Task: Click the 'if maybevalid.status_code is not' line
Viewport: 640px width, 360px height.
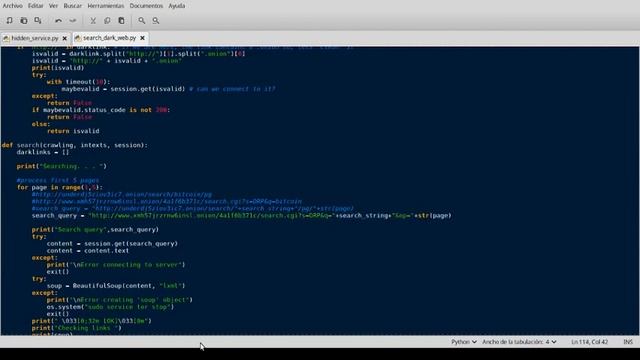Action: click(x=101, y=110)
